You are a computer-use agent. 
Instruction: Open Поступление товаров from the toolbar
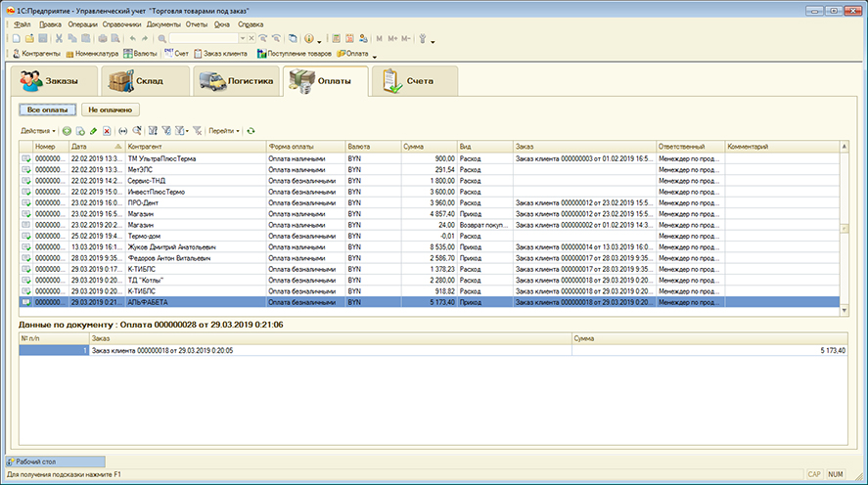pyautogui.click(x=296, y=53)
